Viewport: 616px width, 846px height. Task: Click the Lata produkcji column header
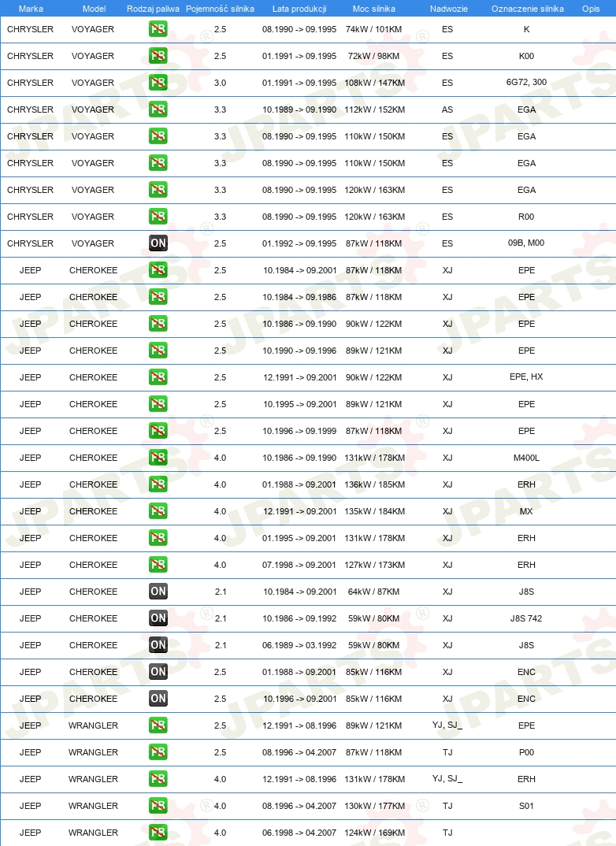point(299,9)
